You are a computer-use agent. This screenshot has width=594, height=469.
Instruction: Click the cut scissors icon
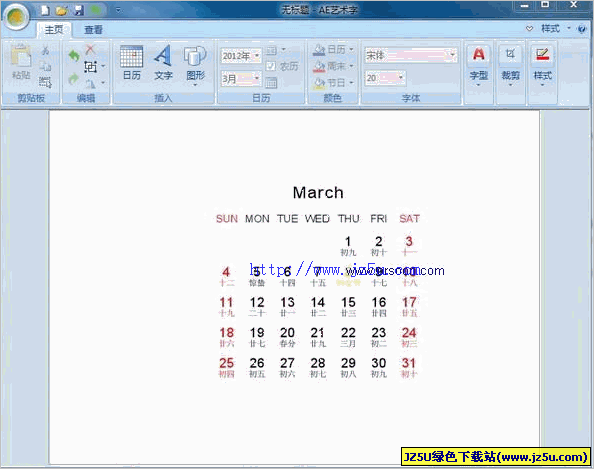tap(45, 50)
